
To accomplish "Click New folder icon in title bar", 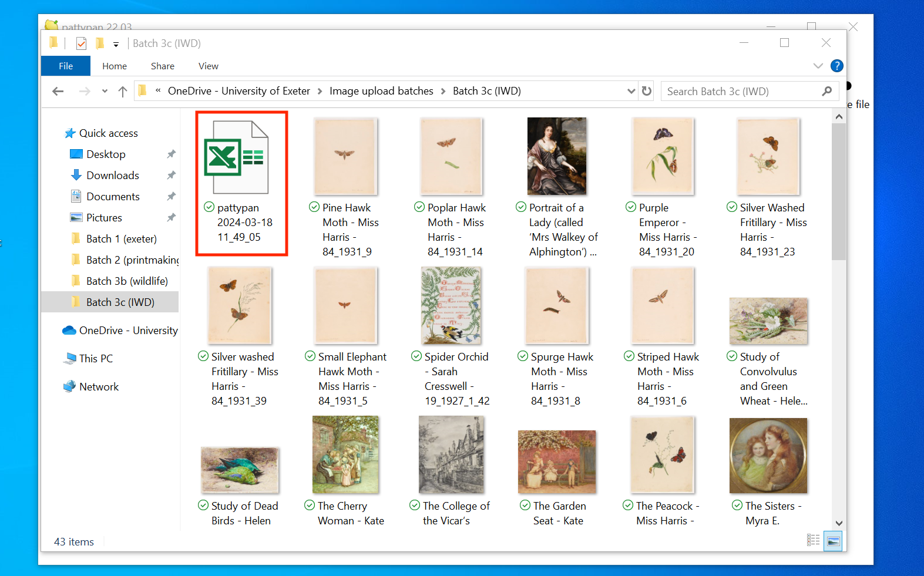I will click(x=100, y=43).
